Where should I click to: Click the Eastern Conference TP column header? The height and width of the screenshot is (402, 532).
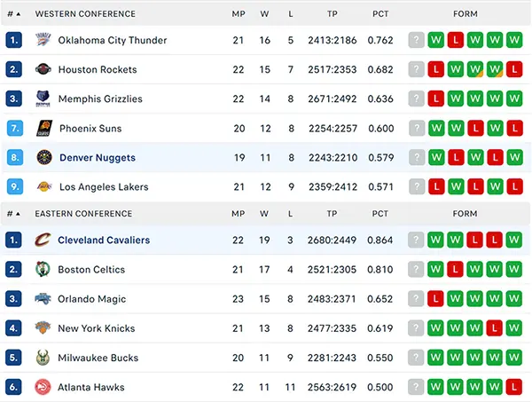pyautogui.click(x=332, y=214)
